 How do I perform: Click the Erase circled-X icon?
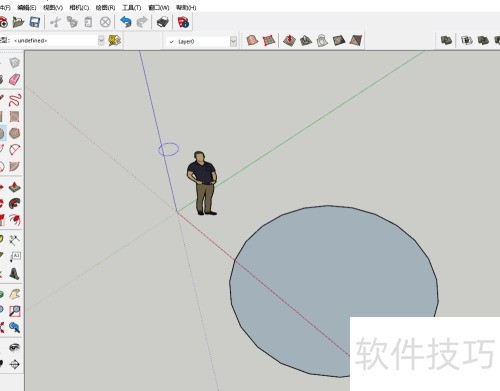pyautogui.click(x=105, y=22)
